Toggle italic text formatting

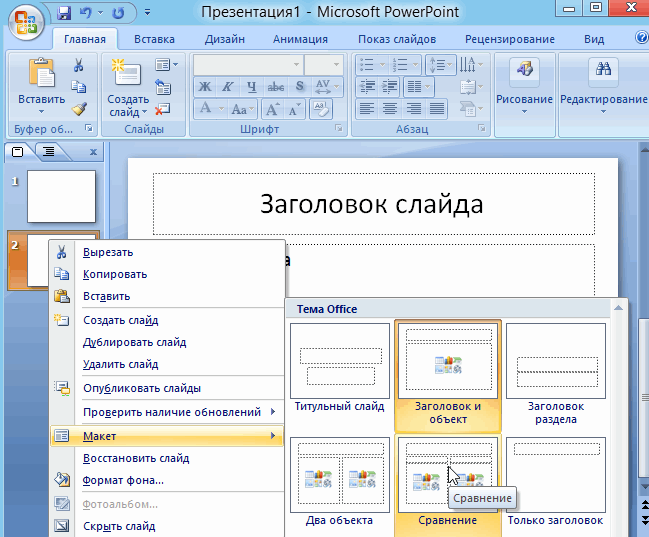[228, 86]
